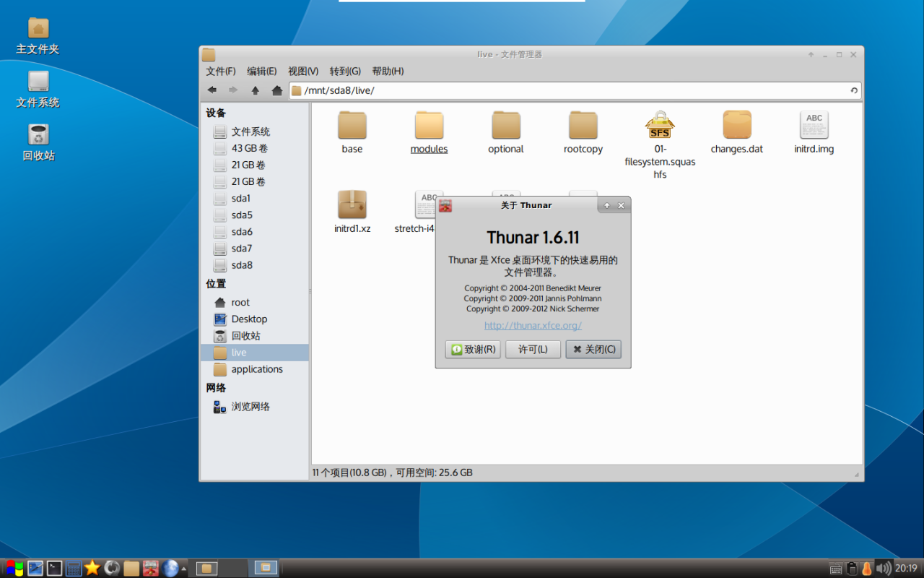Reload the folder using the refresh icon
The height and width of the screenshot is (578, 924).
854,91
